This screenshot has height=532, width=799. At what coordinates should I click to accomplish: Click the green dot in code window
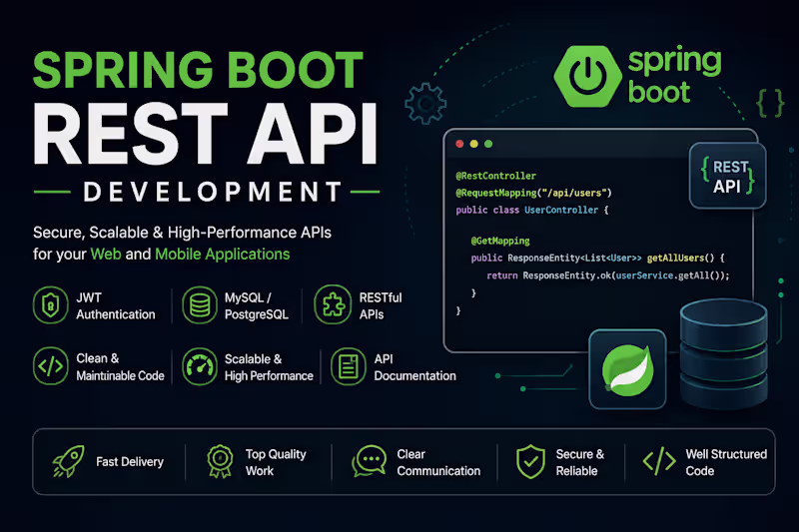[488, 144]
